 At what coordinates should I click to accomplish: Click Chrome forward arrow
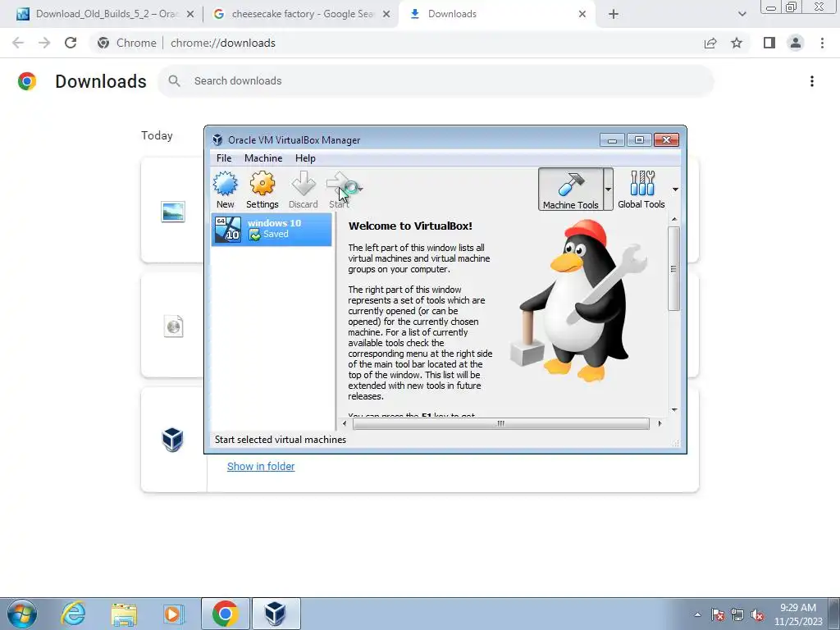[44, 43]
